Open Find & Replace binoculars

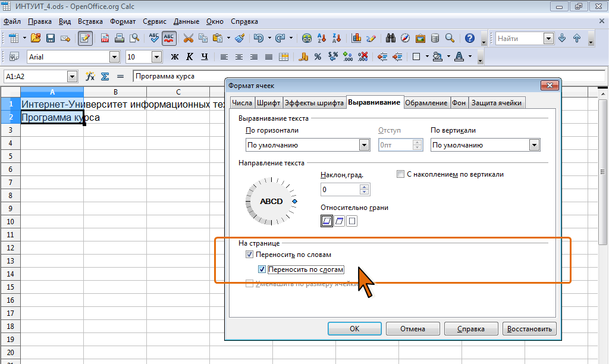[390, 38]
